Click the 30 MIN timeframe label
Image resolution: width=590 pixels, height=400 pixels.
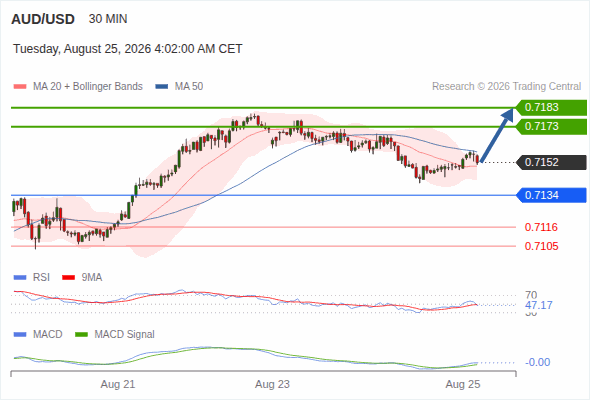pyautogui.click(x=108, y=19)
